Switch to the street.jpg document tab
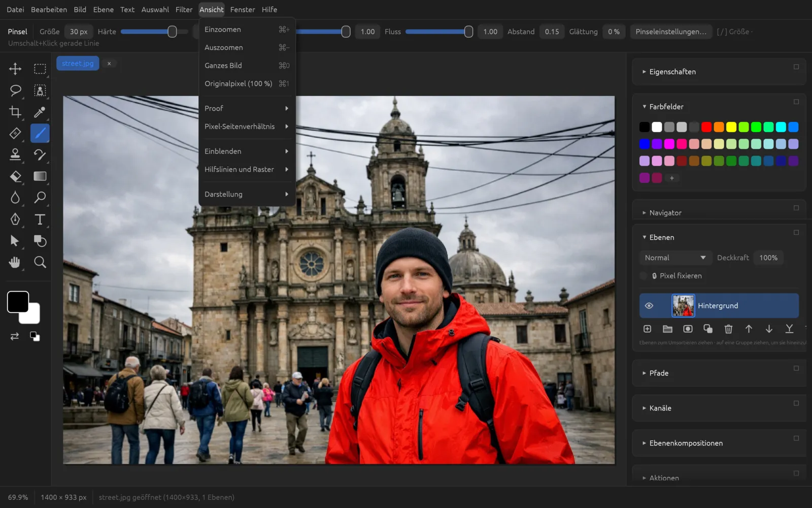 pyautogui.click(x=78, y=63)
